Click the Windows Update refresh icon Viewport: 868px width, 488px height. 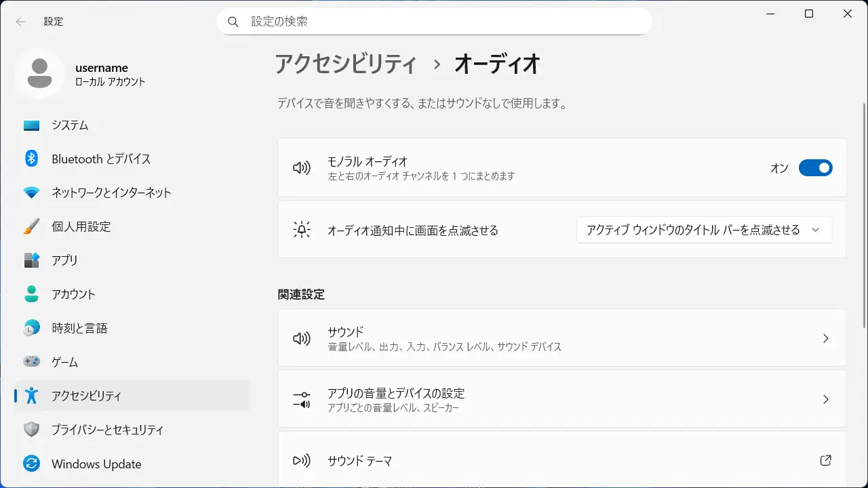point(31,464)
